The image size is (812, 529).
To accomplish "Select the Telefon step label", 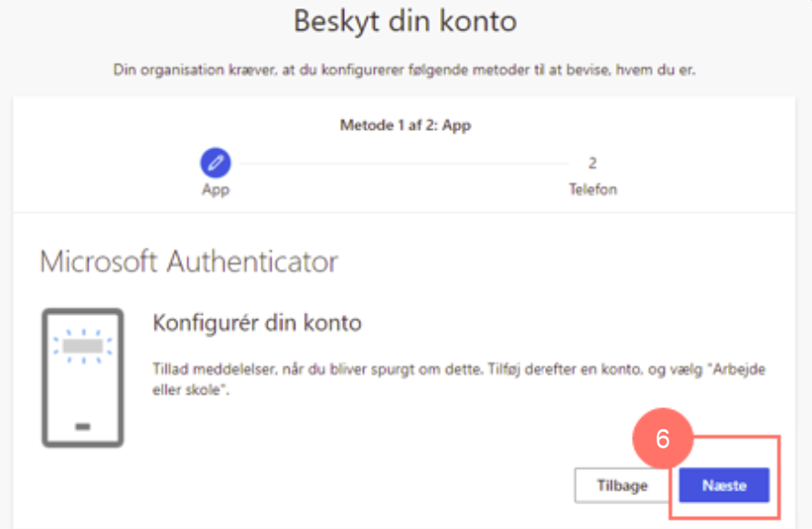I will [593, 189].
